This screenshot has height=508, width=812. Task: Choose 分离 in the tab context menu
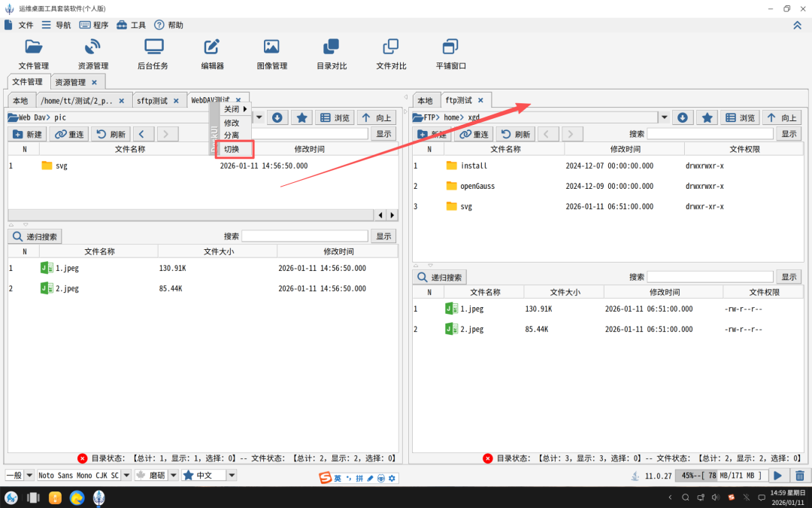point(232,135)
